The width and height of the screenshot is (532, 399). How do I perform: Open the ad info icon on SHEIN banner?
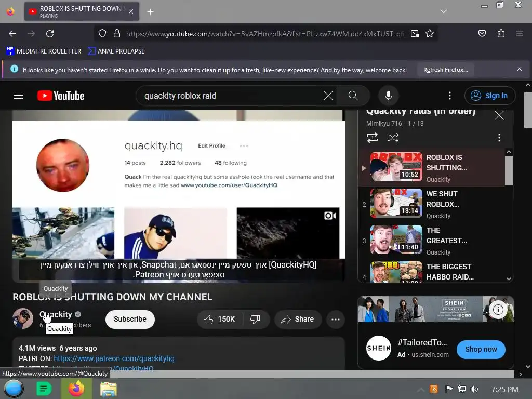[x=498, y=310]
